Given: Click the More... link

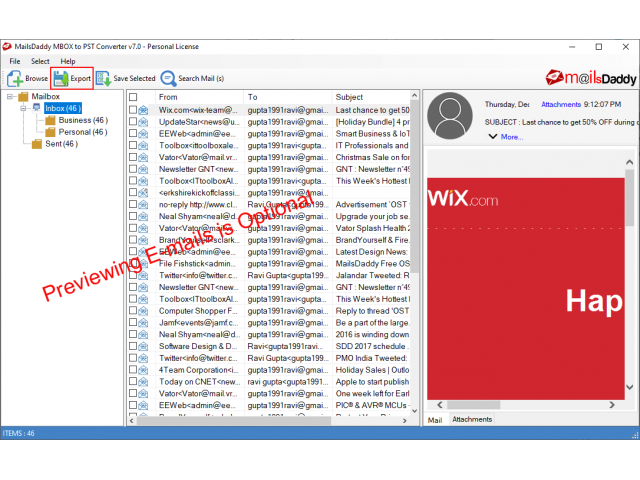Looking at the screenshot, I should tap(512, 137).
